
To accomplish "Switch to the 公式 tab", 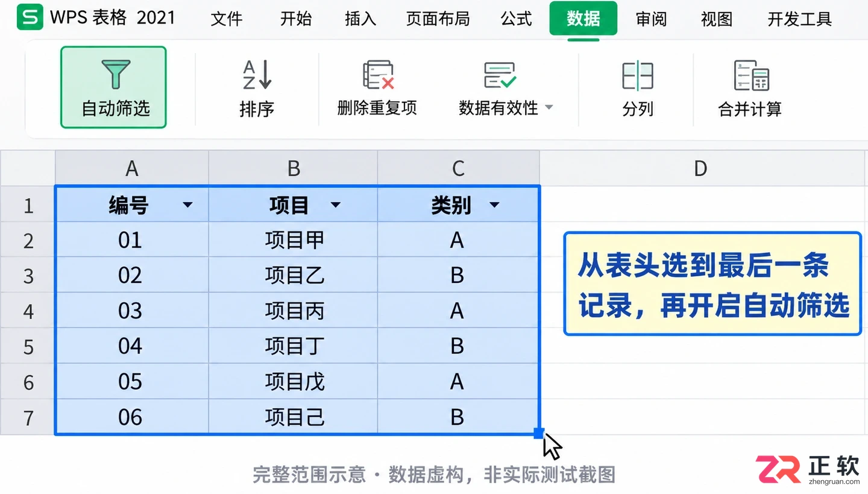I will pyautogui.click(x=517, y=19).
